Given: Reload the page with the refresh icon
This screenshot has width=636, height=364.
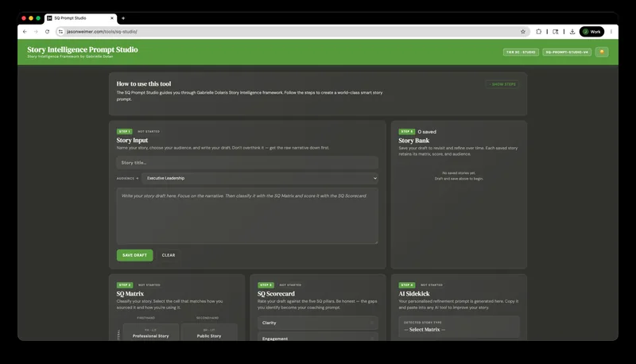Looking at the screenshot, I should point(47,32).
